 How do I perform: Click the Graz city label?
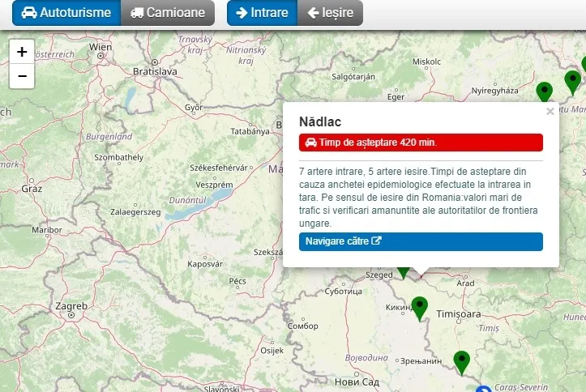pyautogui.click(x=32, y=189)
